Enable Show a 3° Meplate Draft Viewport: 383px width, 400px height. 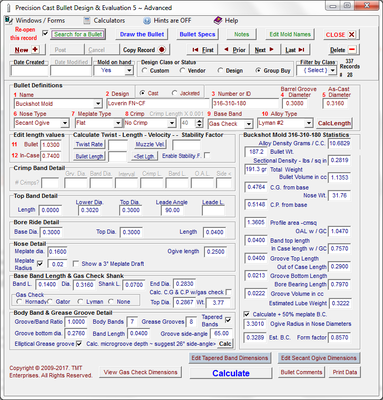pyautogui.click(x=75, y=263)
